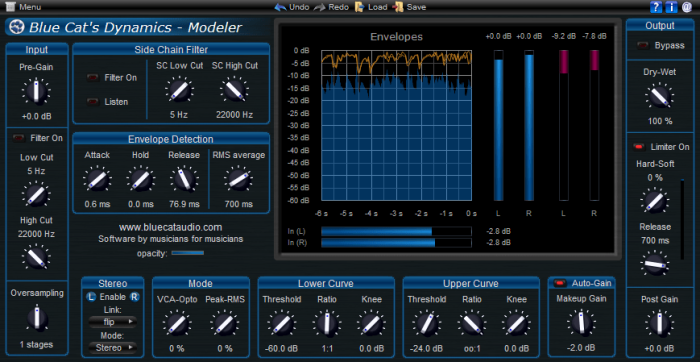Click the Lower Curve Threshold knob

click(281, 324)
